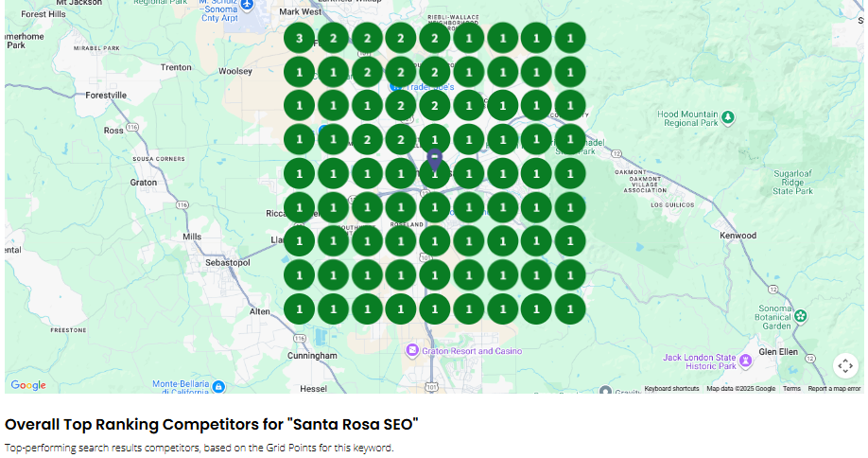Click the Trenton place label
868x458 pixels.
pos(176,67)
